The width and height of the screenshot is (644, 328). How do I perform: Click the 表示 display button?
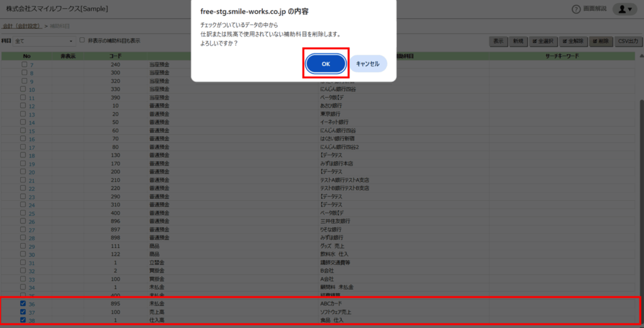[498, 41]
